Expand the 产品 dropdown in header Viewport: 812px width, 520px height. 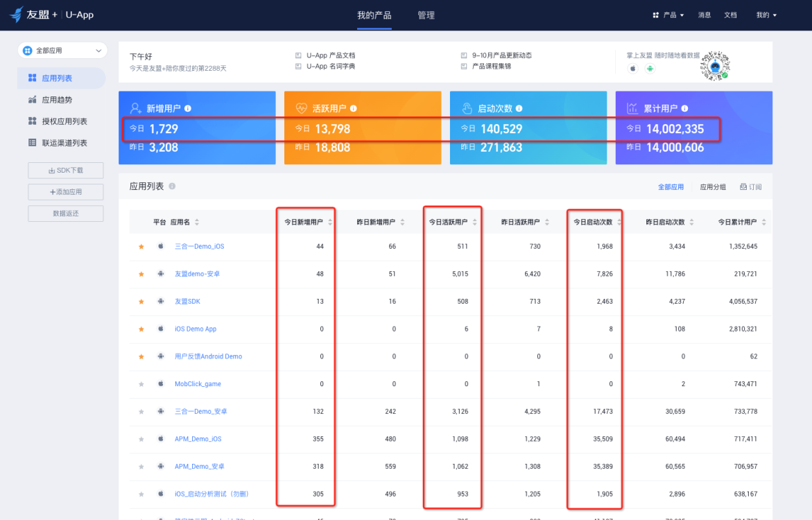668,15
